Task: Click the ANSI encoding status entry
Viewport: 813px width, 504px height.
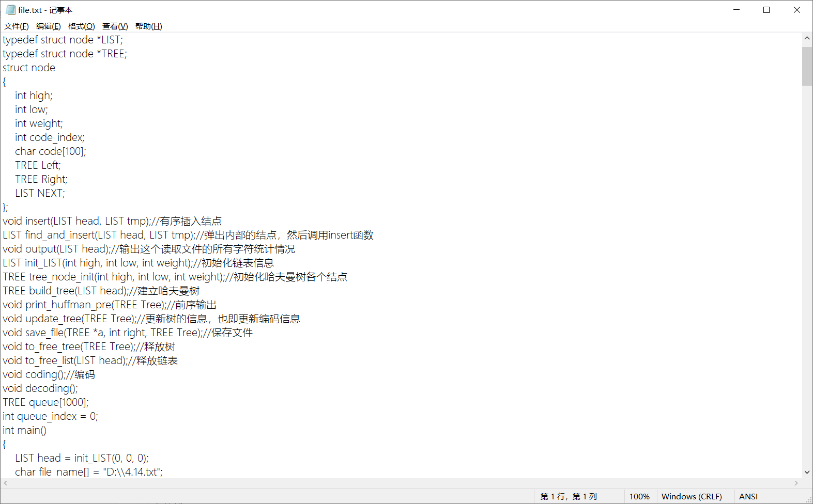Action: (x=748, y=496)
